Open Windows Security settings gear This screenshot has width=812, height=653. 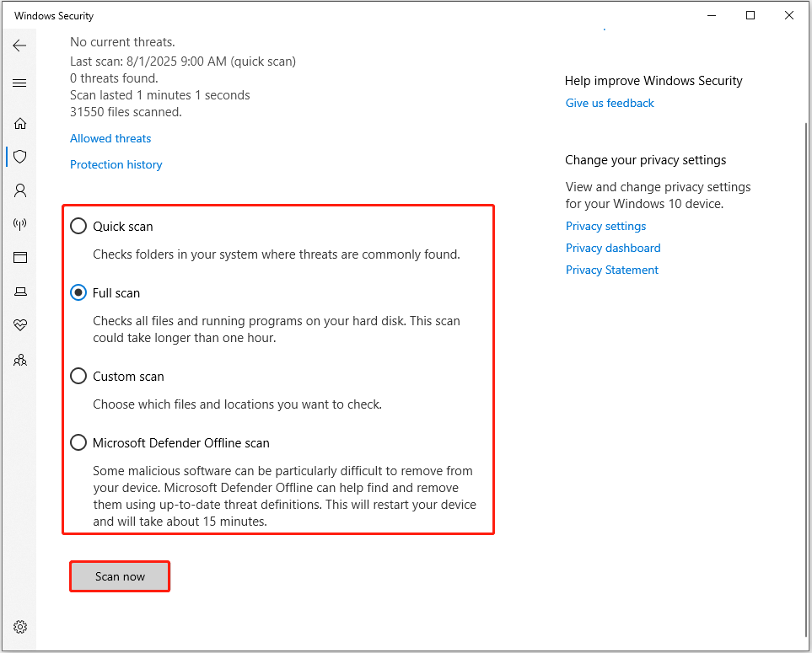pyautogui.click(x=19, y=626)
